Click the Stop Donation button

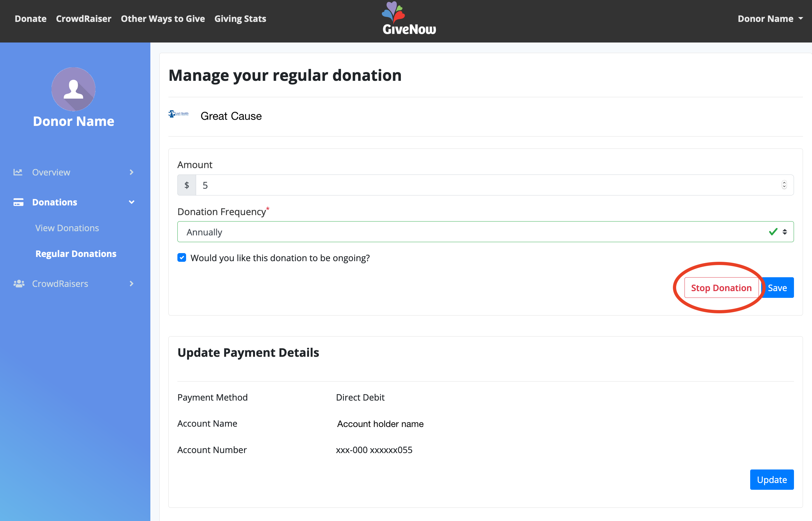[721, 288]
